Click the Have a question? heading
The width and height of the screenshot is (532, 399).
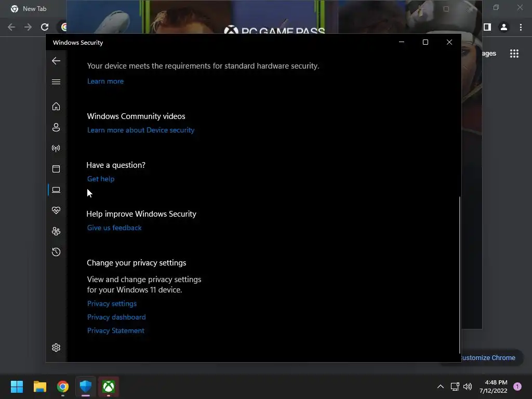click(116, 165)
